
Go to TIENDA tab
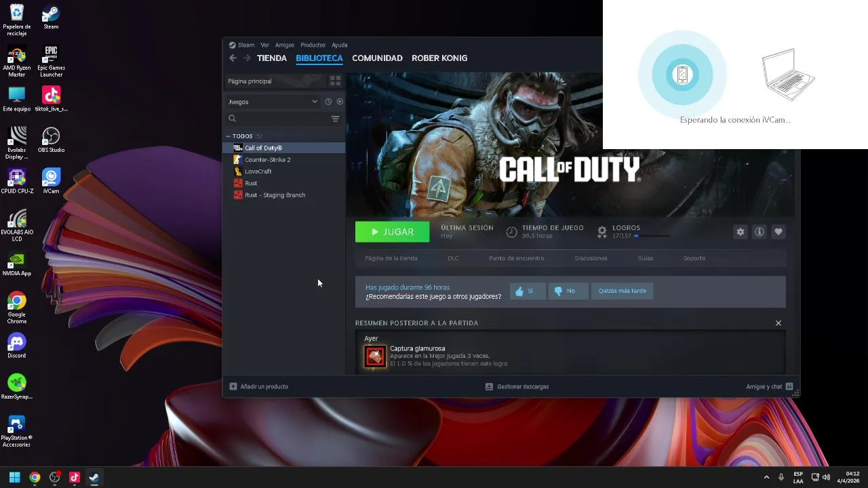272,58
